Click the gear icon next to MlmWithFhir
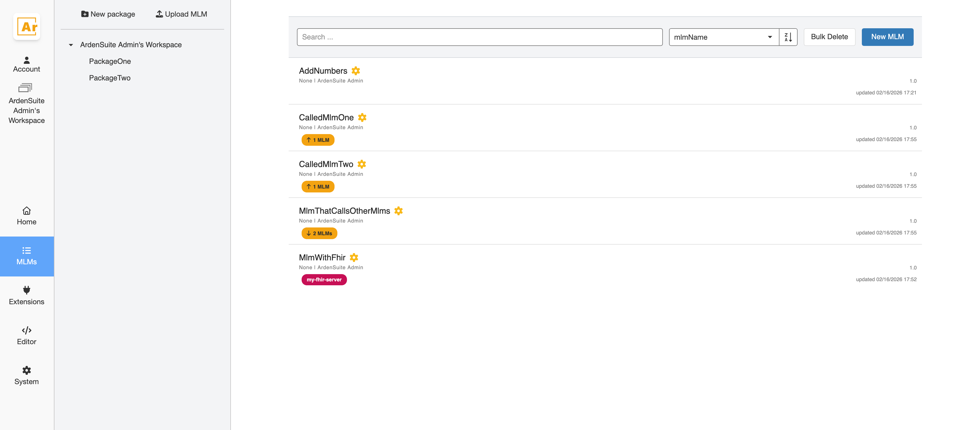The width and height of the screenshot is (980, 430). 354,258
